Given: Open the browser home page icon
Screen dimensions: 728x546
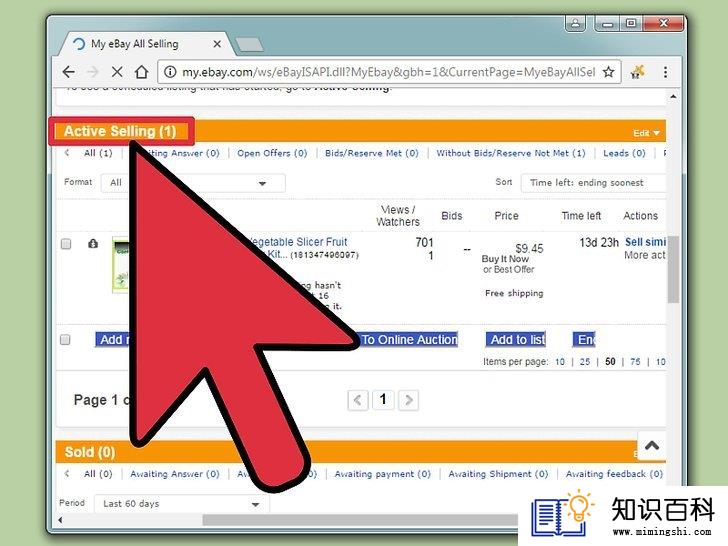Looking at the screenshot, I should (x=142, y=72).
